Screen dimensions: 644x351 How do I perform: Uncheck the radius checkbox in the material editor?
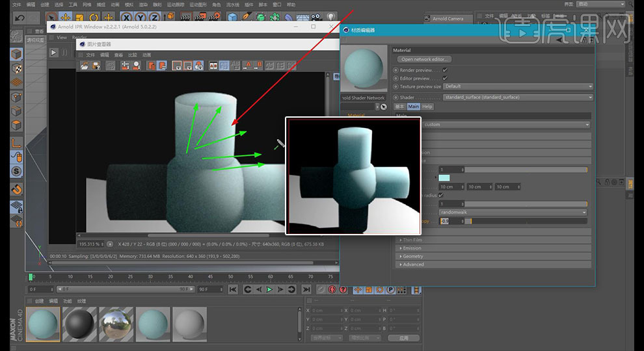[x=441, y=195]
